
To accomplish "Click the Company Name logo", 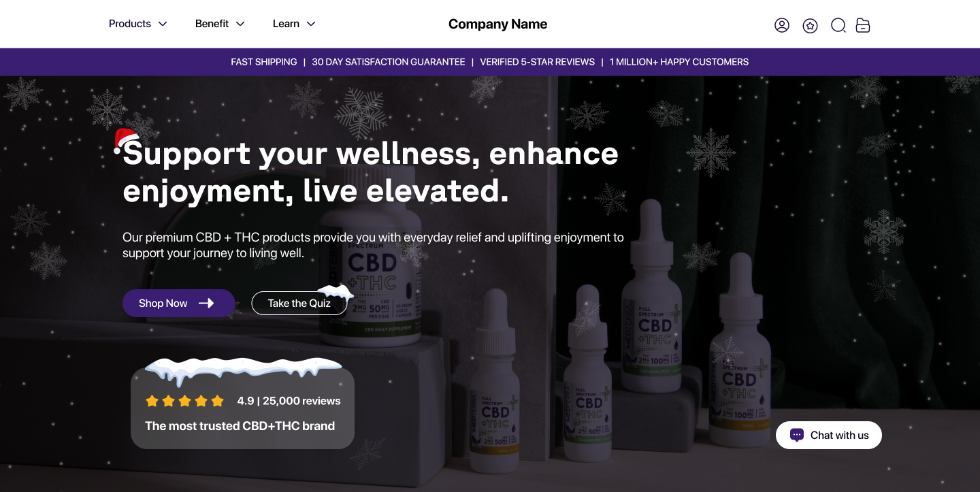I will 498,24.
